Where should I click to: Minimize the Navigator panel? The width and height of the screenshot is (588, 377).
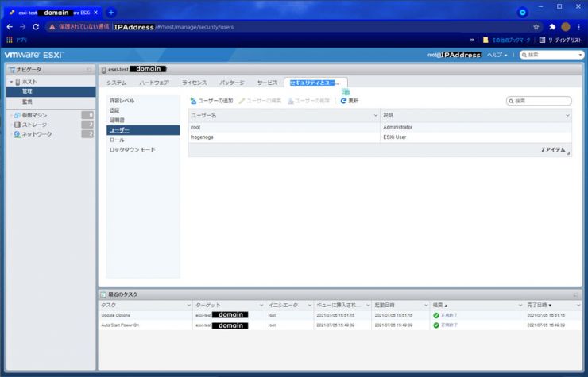point(89,70)
